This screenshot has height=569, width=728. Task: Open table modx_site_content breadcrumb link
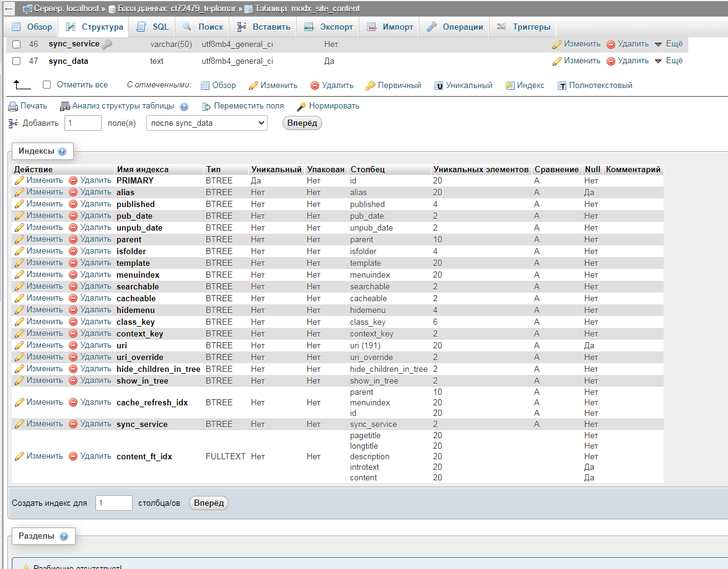point(307,8)
